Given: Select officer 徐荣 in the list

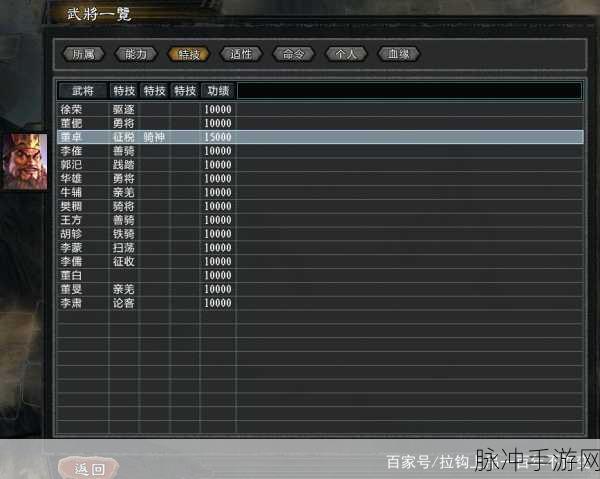Looking at the screenshot, I should point(71,109).
